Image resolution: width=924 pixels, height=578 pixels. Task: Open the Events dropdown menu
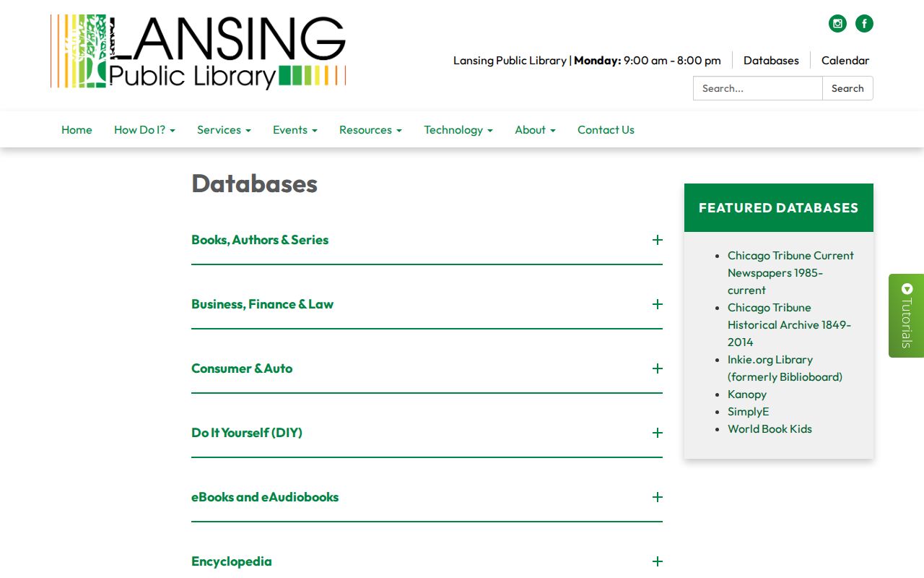tap(295, 130)
